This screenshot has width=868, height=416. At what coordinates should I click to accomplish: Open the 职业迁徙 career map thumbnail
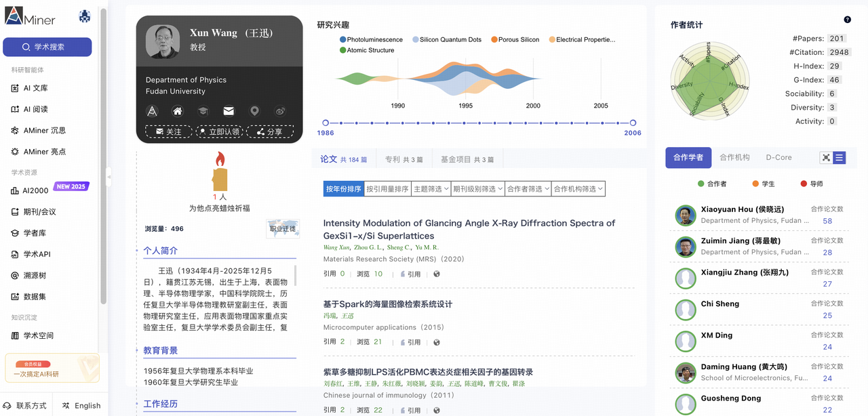(283, 229)
